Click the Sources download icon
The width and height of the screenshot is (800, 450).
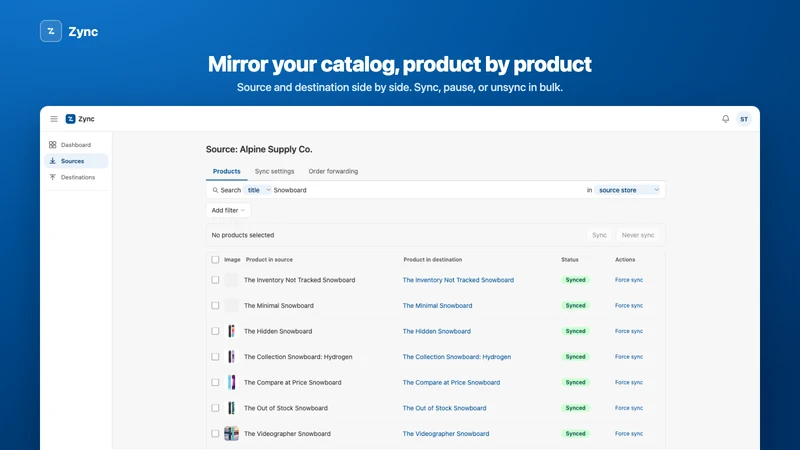(53, 161)
